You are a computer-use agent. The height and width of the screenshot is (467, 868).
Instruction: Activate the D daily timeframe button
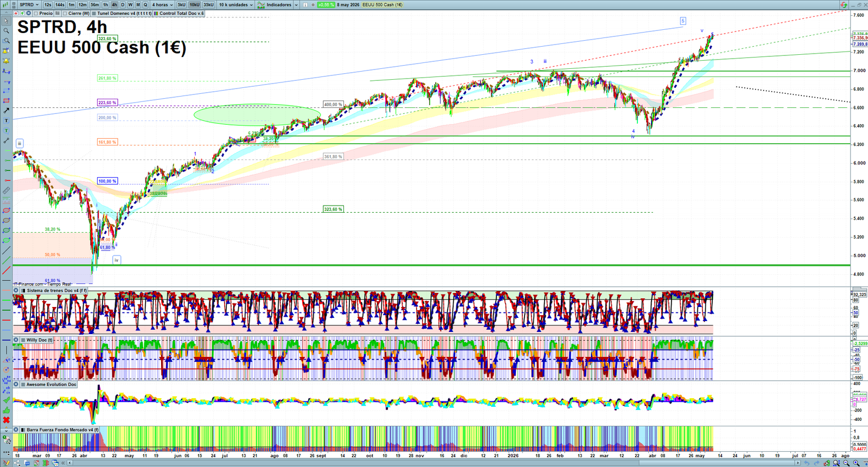(x=123, y=5)
